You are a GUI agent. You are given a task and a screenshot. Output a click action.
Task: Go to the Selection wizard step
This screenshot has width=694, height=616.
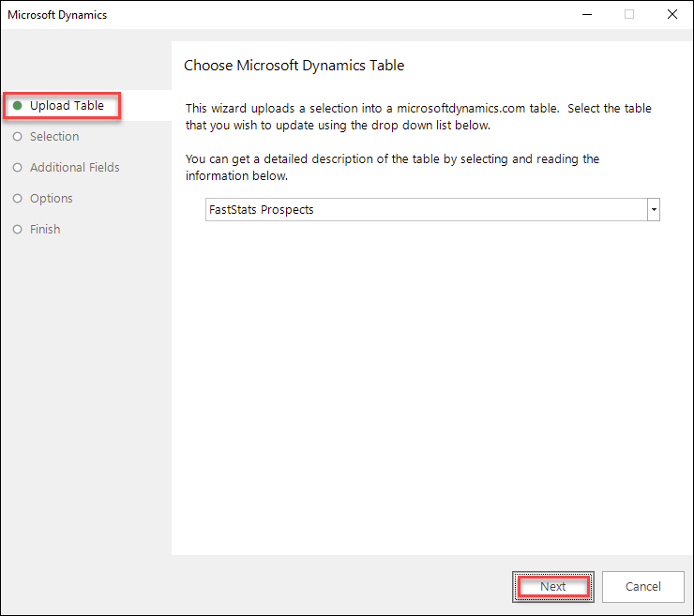coord(54,136)
